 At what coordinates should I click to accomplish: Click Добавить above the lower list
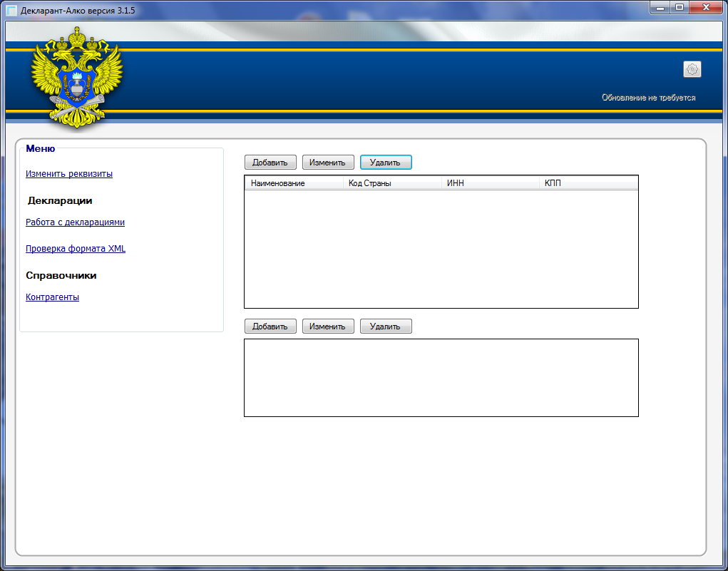(270, 326)
